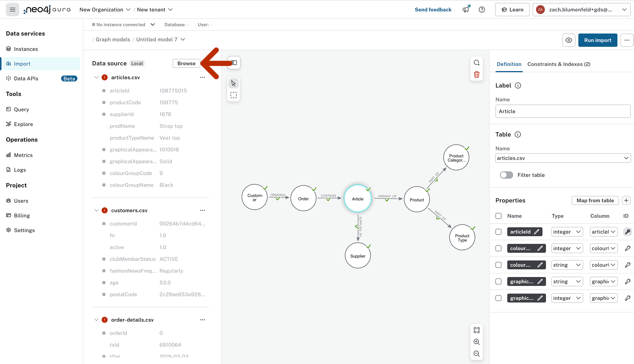
Task: Activate the marquee box selection tool
Action: click(234, 95)
